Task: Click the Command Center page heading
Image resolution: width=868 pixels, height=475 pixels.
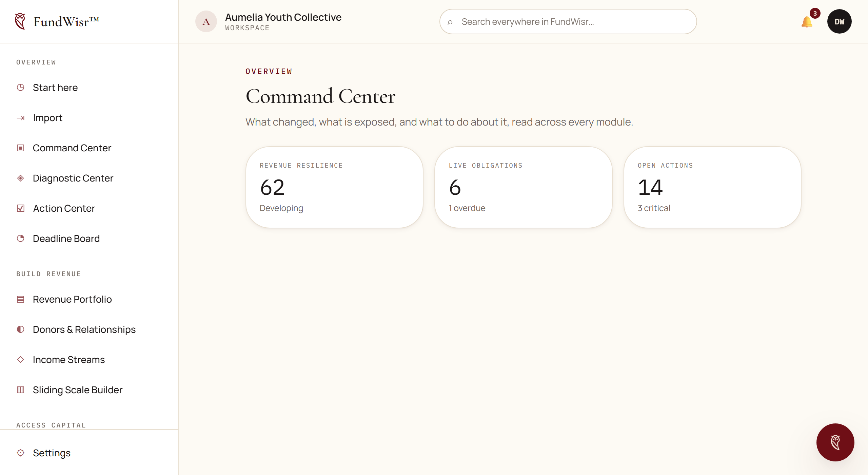Action: 320,96
